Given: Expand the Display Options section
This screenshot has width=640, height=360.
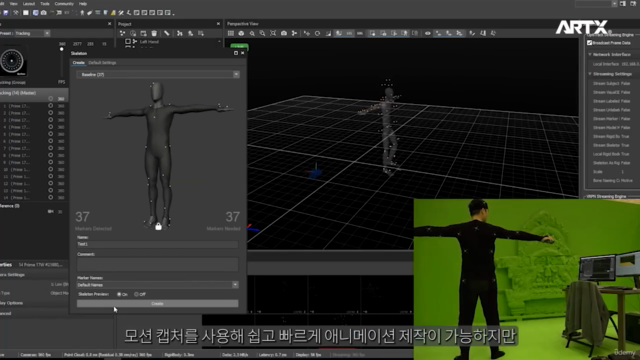Looking at the screenshot, I should pyautogui.click(x=11, y=303).
